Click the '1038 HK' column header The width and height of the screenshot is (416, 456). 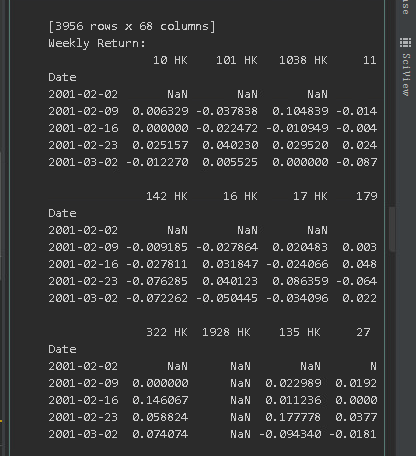click(303, 60)
